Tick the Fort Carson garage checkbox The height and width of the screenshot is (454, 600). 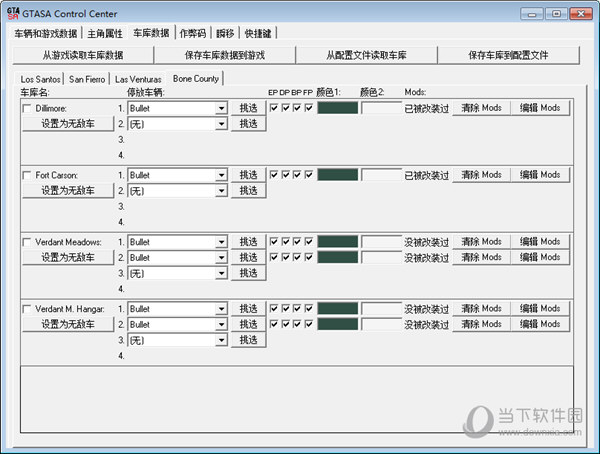coord(27,175)
